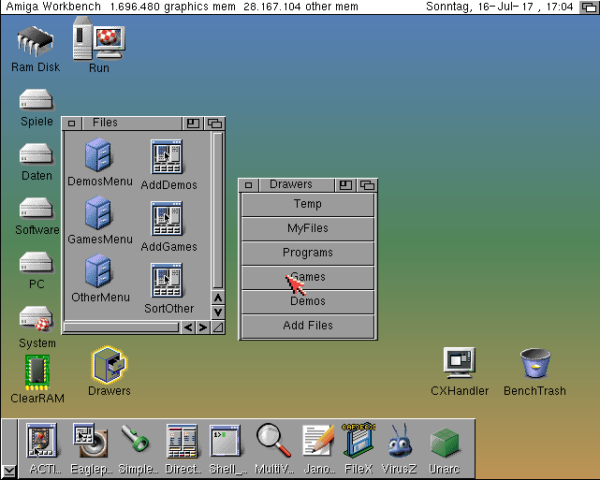Click the Files window title bar
Screen dimensions: 600x480
pyautogui.click(x=130, y=123)
